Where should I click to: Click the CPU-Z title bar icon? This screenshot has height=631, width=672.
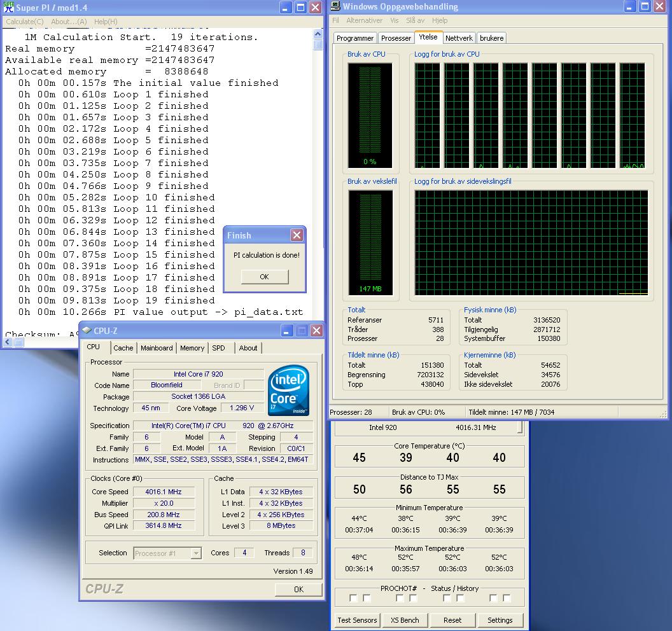(87, 330)
